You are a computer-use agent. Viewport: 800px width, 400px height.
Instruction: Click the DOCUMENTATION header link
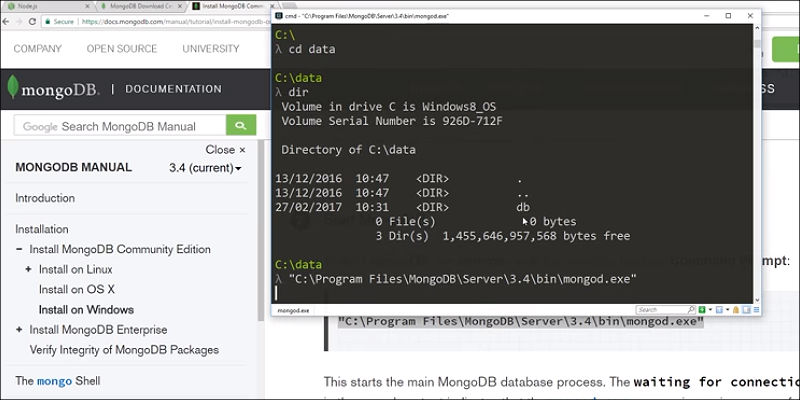[x=173, y=89]
